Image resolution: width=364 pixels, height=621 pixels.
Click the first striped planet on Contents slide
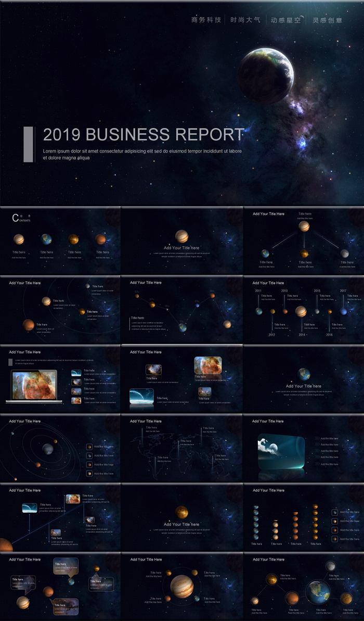coord(19,239)
